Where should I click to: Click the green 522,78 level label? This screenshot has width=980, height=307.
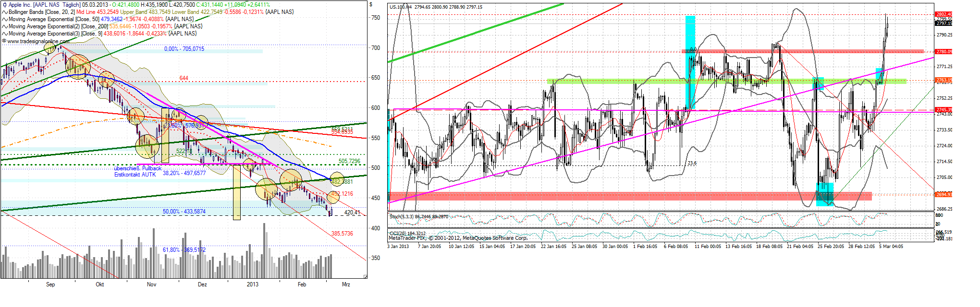(184, 151)
